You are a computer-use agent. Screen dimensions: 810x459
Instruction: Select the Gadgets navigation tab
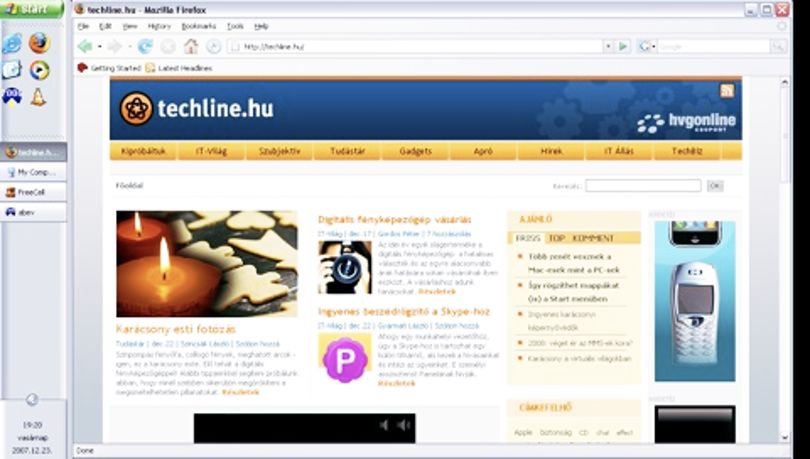pos(415,151)
